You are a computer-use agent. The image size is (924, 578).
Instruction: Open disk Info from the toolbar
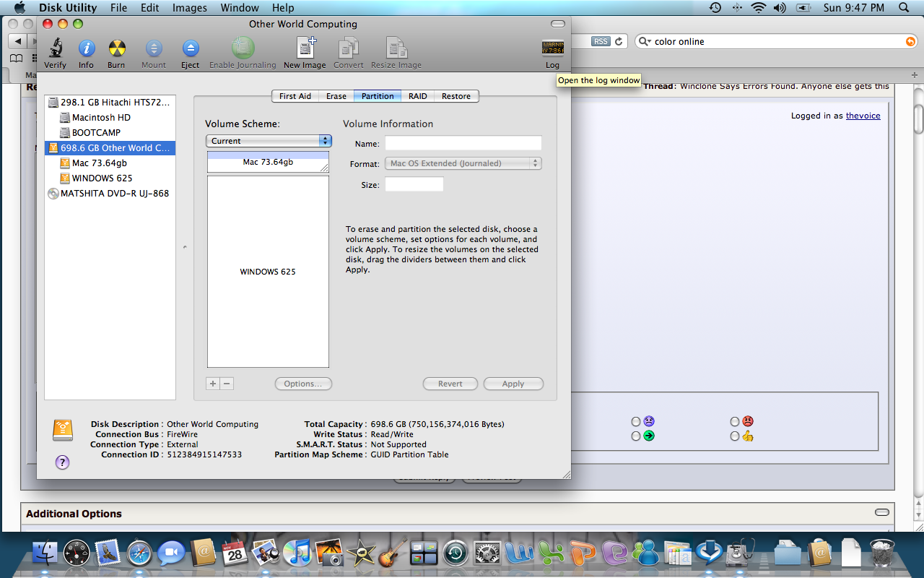click(x=86, y=48)
